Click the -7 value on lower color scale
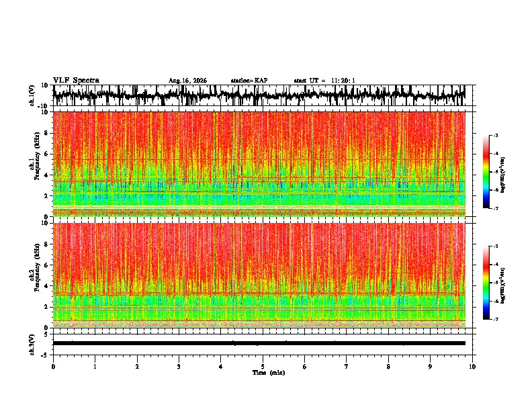532x411 pixels. pyautogui.click(x=495, y=320)
